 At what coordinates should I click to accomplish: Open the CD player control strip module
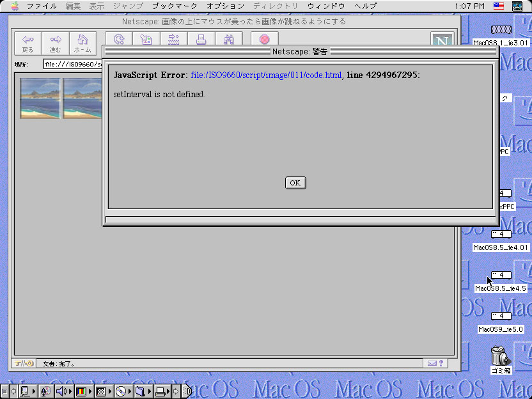pyautogui.click(x=123, y=391)
